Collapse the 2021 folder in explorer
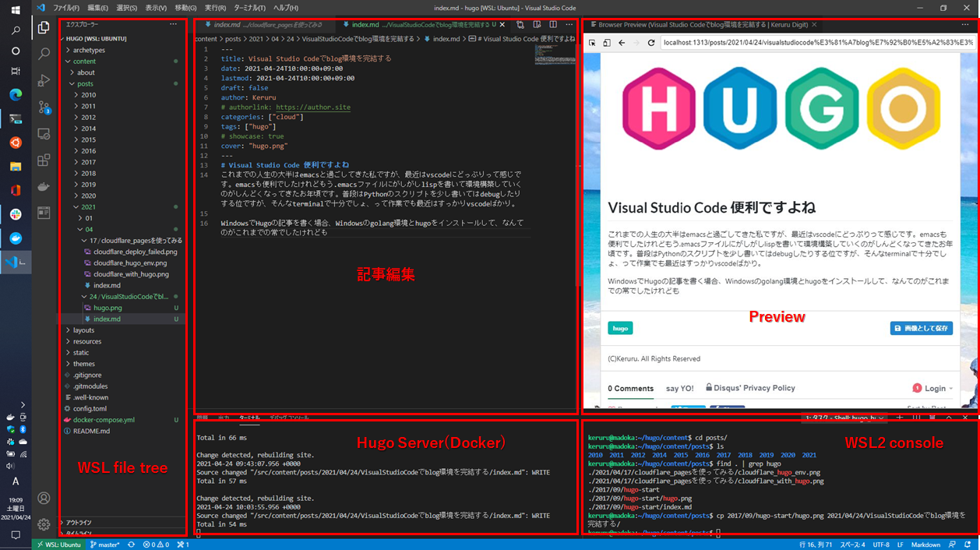 (x=88, y=207)
